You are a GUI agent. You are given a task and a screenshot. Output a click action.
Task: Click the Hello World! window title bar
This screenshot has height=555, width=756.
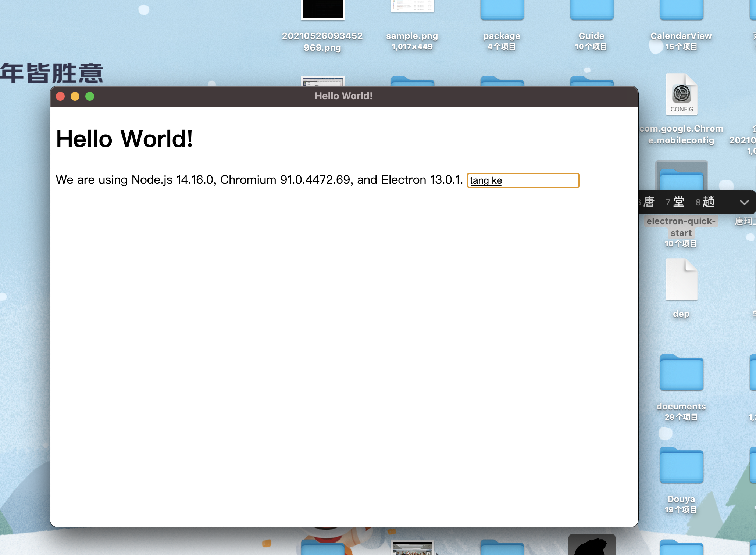(344, 96)
